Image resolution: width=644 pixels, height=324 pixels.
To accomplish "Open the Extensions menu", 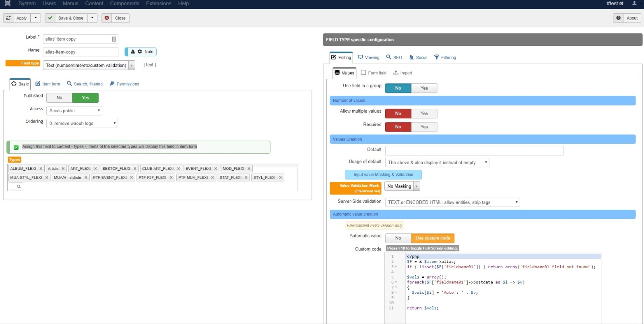I will tap(159, 3).
